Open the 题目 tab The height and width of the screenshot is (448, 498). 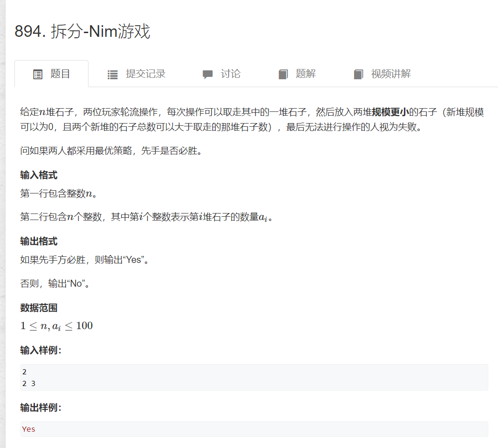coord(51,74)
